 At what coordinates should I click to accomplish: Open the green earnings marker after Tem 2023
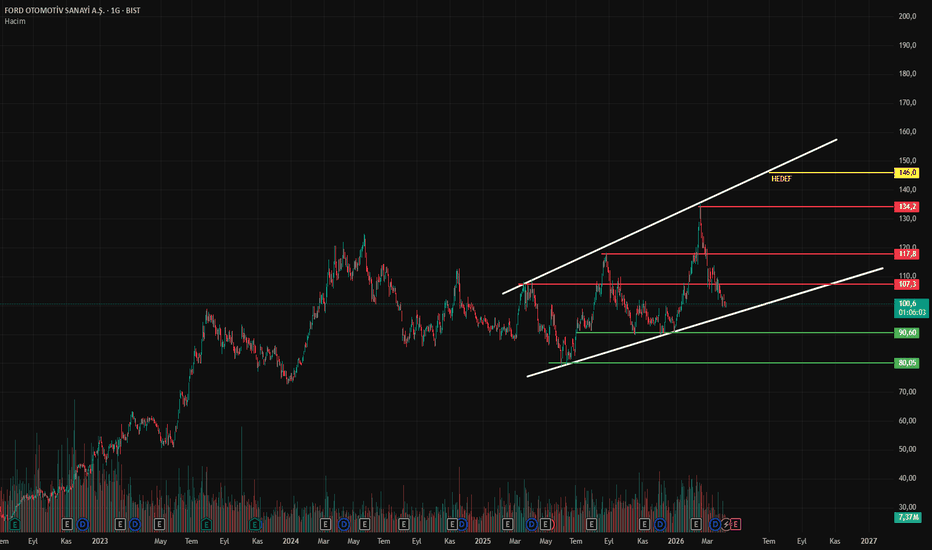[206, 524]
